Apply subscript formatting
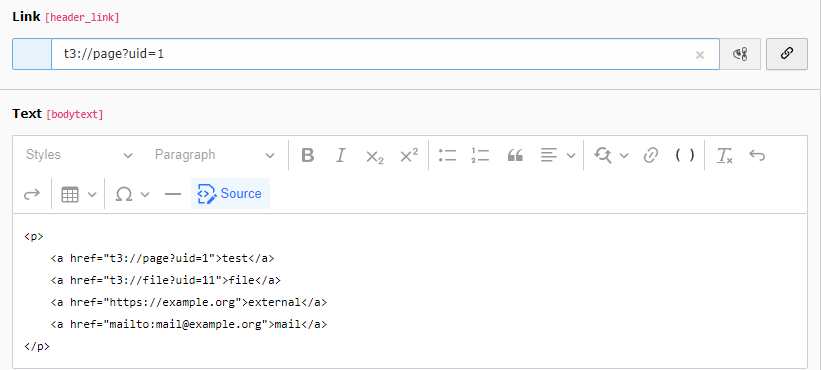Screen dimensions: 821x370 click(x=374, y=155)
